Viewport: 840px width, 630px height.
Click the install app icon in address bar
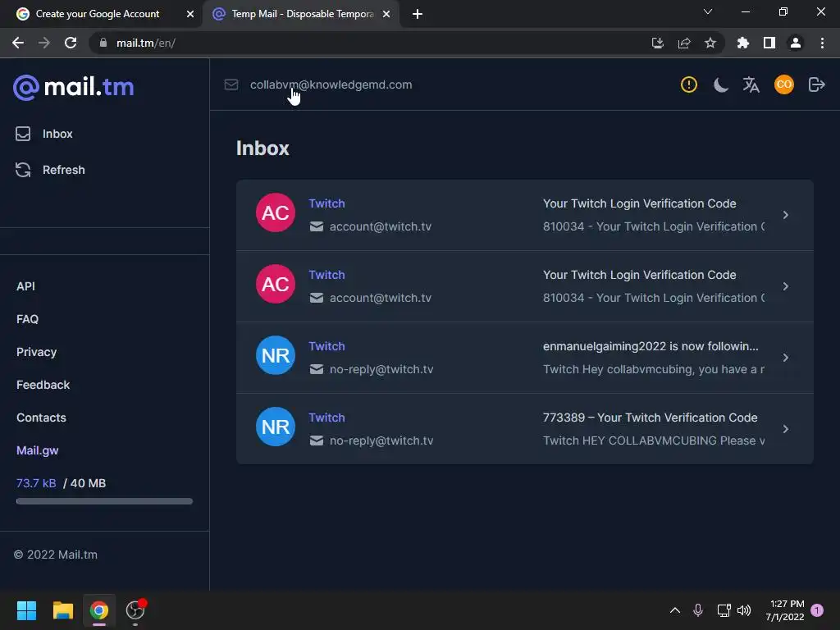point(657,43)
